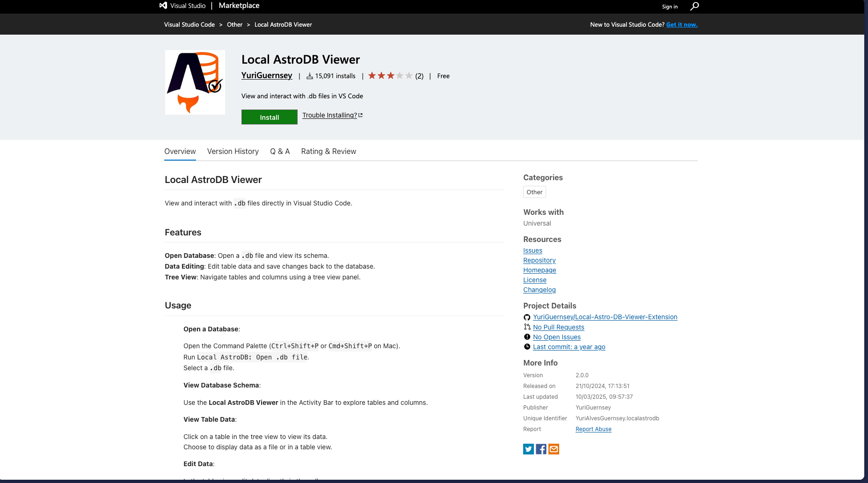Open the Repository link

pyautogui.click(x=540, y=260)
